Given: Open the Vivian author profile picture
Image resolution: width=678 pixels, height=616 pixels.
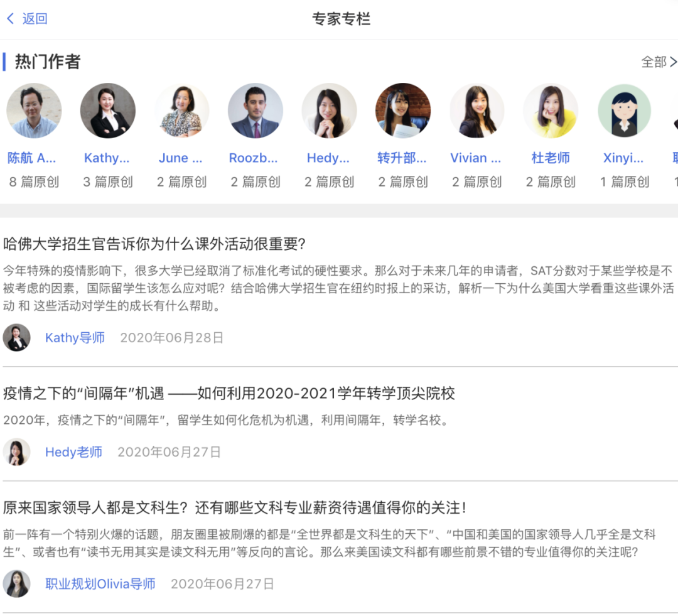Looking at the screenshot, I should point(476,111).
